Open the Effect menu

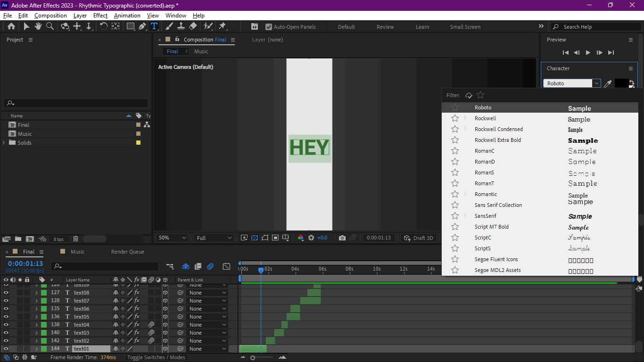click(x=100, y=16)
